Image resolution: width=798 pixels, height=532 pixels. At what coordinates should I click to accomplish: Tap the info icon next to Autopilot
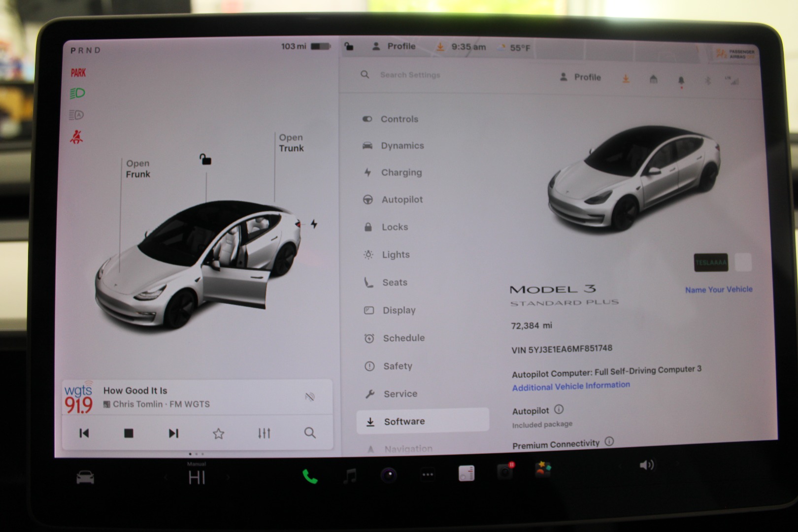559,409
